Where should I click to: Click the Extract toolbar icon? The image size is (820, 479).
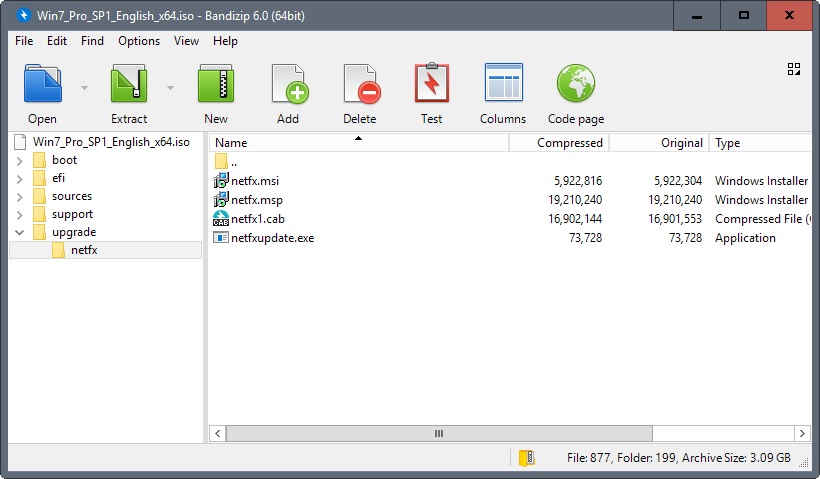click(129, 83)
